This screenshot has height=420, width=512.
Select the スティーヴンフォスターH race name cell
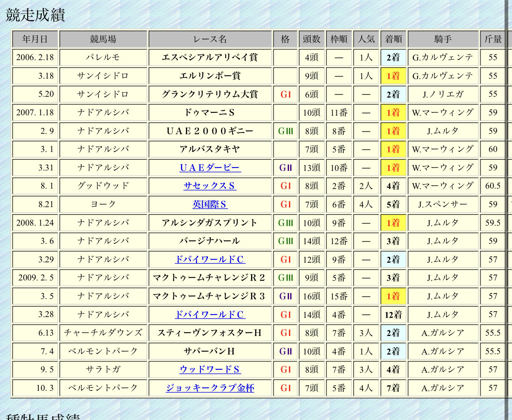(x=210, y=333)
